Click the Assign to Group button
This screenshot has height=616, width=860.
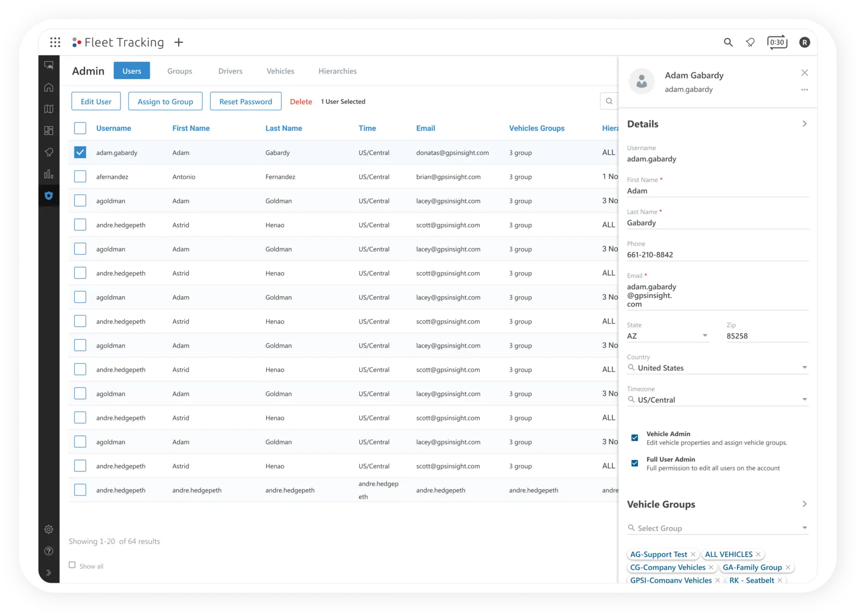click(166, 101)
